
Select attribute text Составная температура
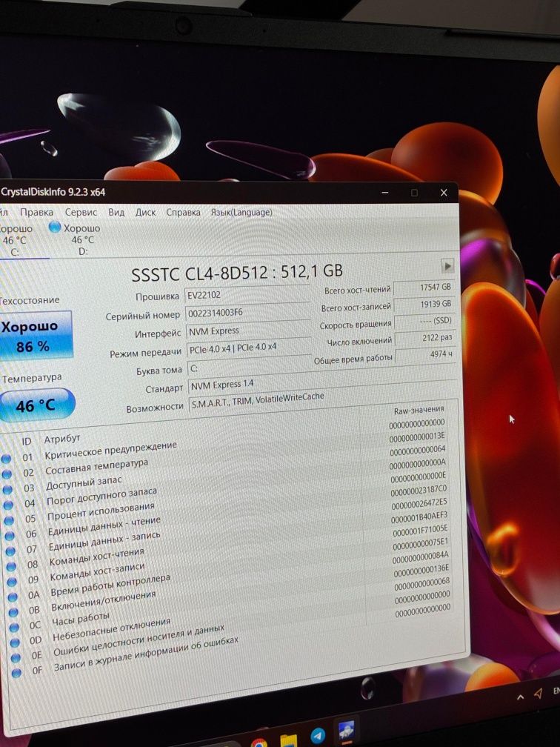(x=96, y=466)
